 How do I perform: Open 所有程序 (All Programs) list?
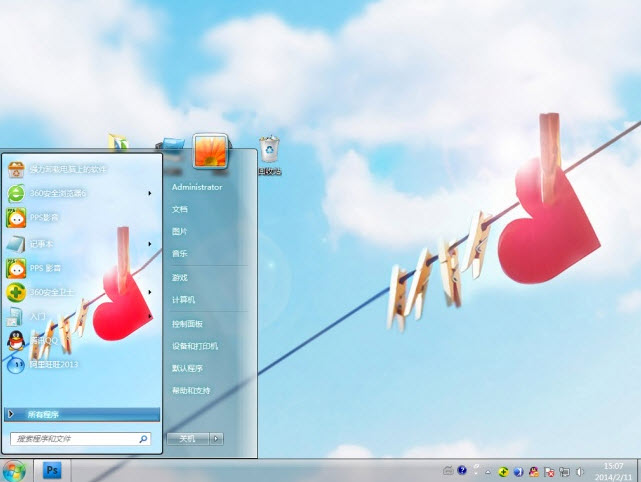(82, 415)
